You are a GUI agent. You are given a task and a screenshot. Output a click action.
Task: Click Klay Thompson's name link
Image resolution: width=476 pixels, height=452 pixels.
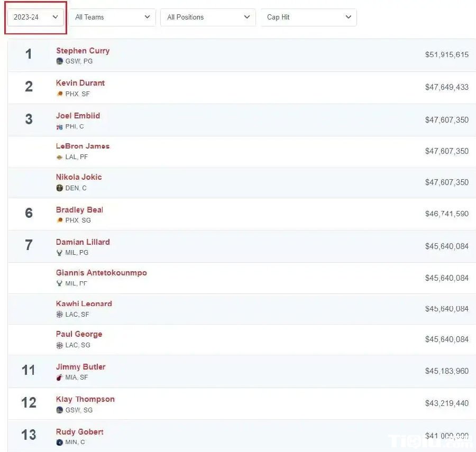(85, 399)
